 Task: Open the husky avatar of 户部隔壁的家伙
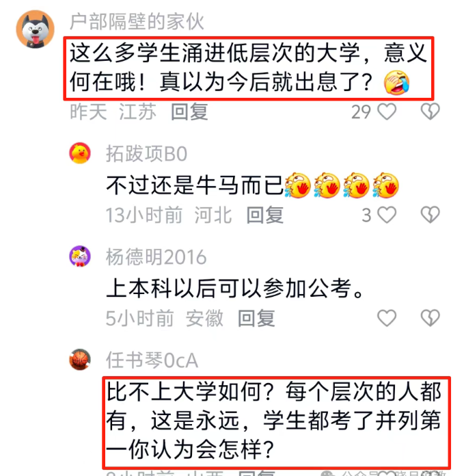35,29
